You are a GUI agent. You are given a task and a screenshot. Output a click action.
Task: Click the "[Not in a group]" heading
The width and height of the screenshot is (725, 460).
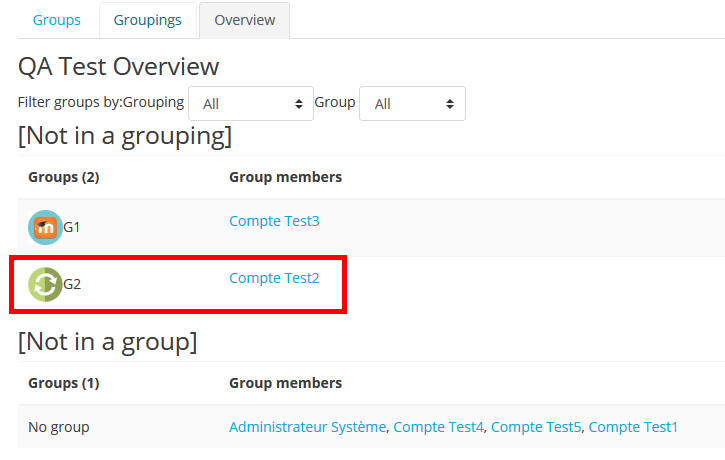point(107,342)
